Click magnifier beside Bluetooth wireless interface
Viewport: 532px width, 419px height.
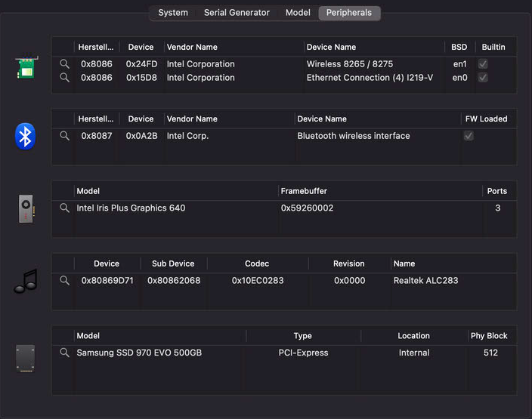pyautogui.click(x=64, y=136)
